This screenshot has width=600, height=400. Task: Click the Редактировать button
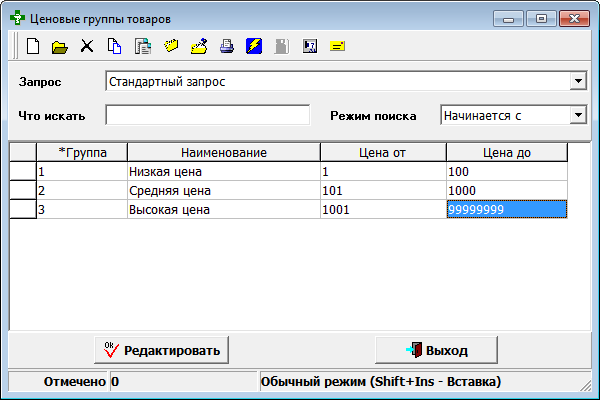tap(161, 350)
